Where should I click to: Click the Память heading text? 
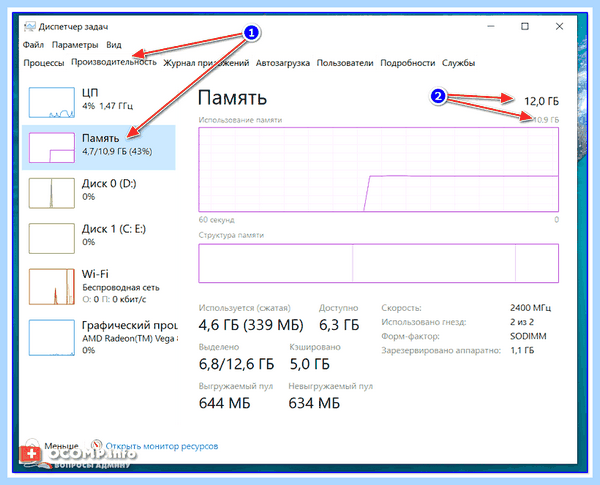[232, 98]
